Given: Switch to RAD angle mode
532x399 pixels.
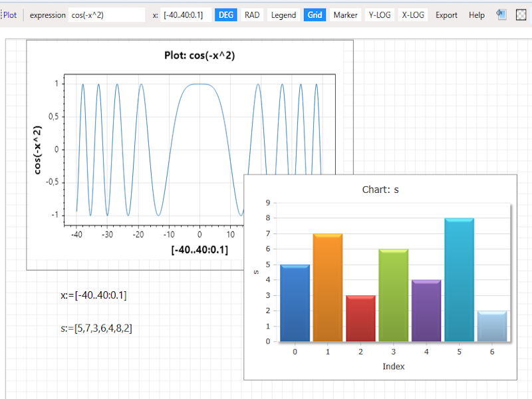Looking at the screenshot, I should (x=252, y=15).
